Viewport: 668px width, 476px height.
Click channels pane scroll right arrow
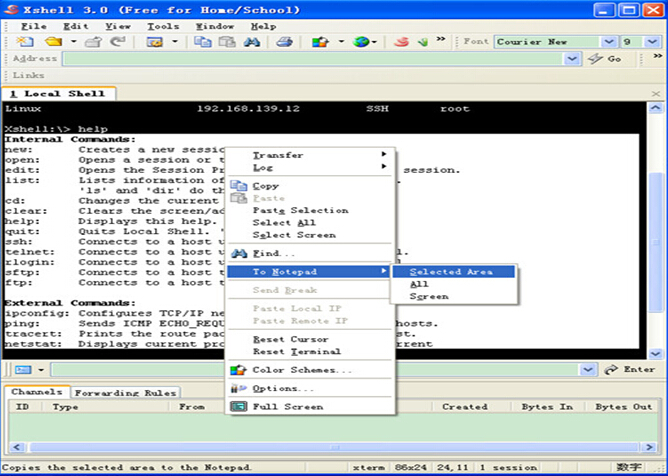pos(650,447)
